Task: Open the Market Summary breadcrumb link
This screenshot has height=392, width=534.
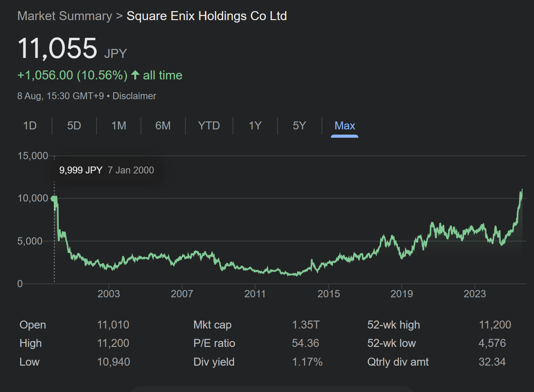Action: coord(65,16)
